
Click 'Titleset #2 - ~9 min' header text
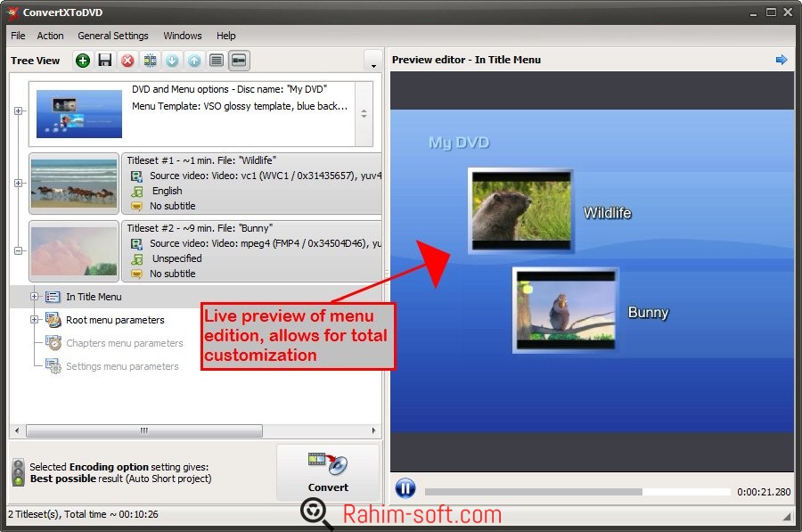tap(200, 229)
